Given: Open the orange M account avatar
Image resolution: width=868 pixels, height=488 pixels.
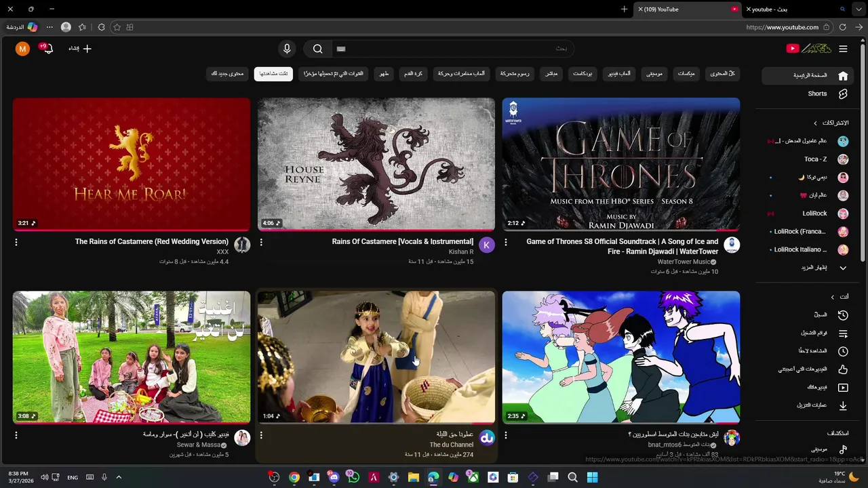Looking at the screenshot, I should [x=22, y=49].
